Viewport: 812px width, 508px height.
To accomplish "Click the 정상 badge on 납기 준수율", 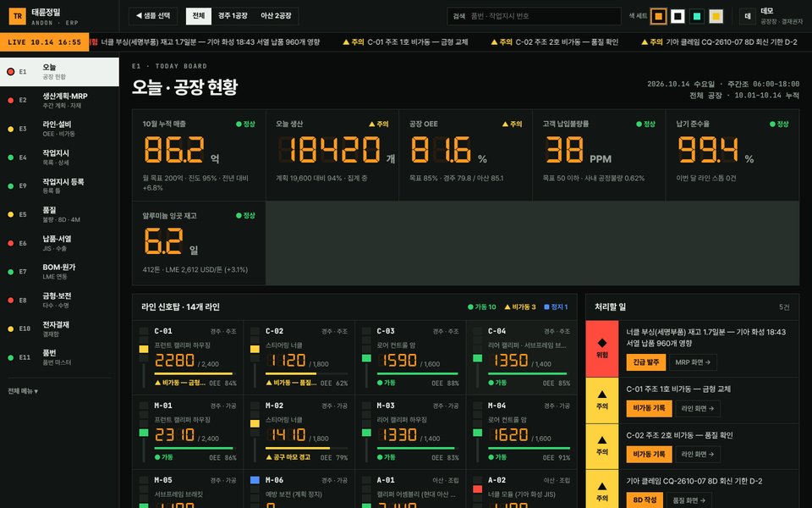I will [x=779, y=124].
